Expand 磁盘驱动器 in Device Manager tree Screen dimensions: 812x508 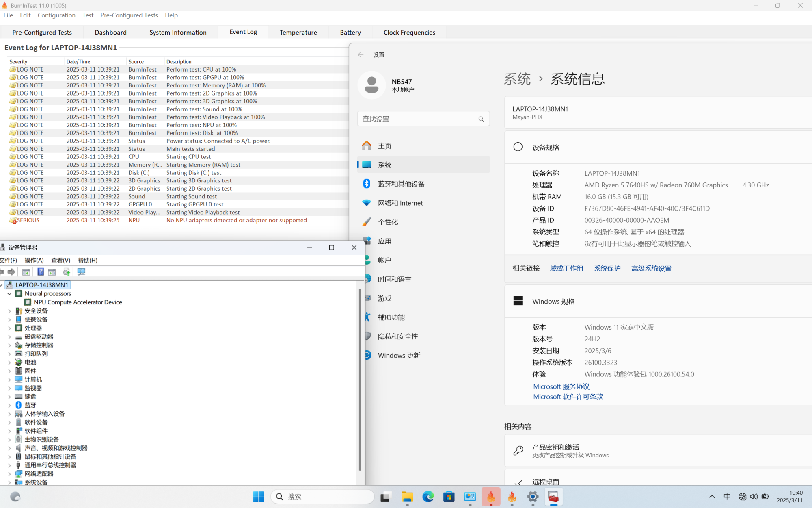coord(9,336)
